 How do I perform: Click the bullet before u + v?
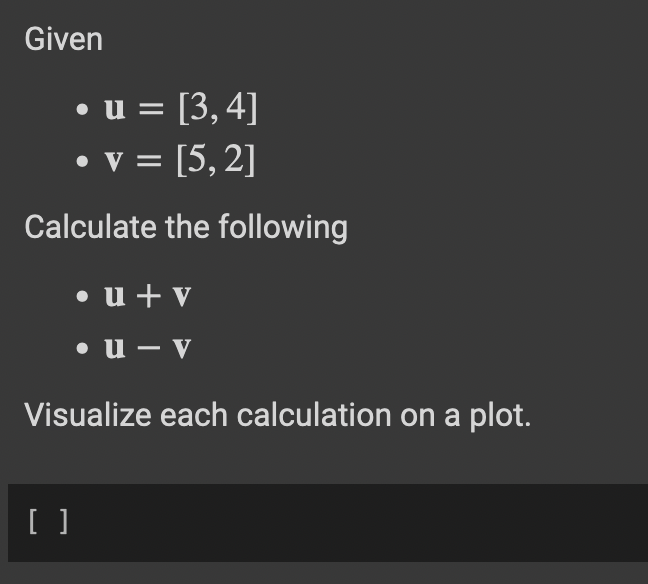[x=83, y=296]
